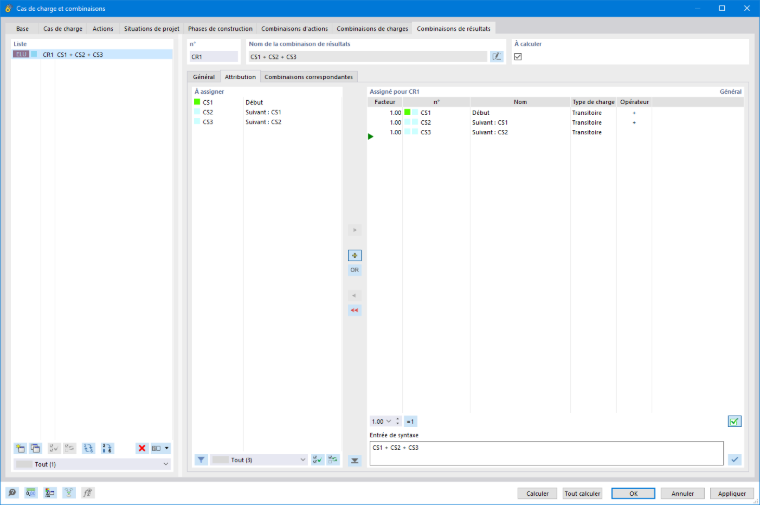Image resolution: width=760 pixels, height=505 pixels.
Task: Click 'Suivant : CS1' in À assigner list
Action: click(x=263, y=112)
